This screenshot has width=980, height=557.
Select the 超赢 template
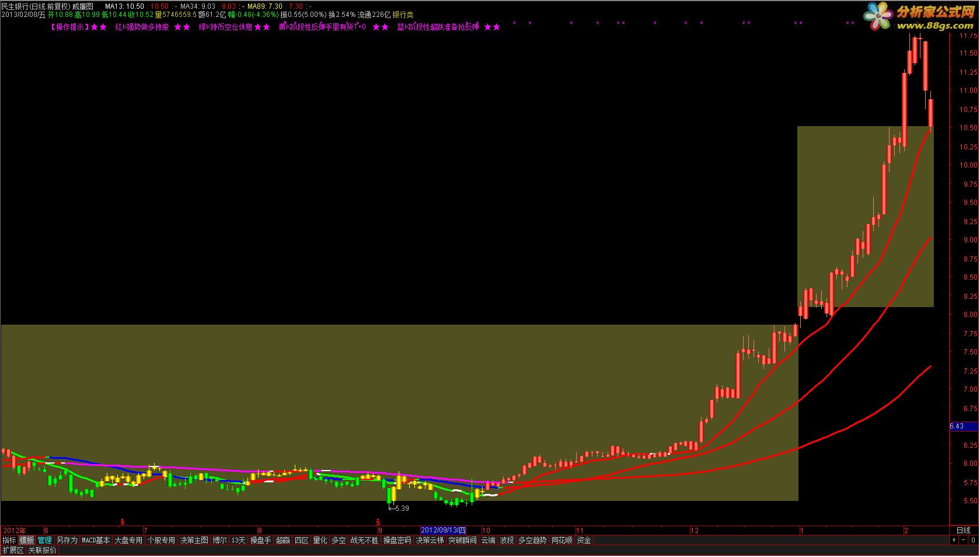click(283, 540)
